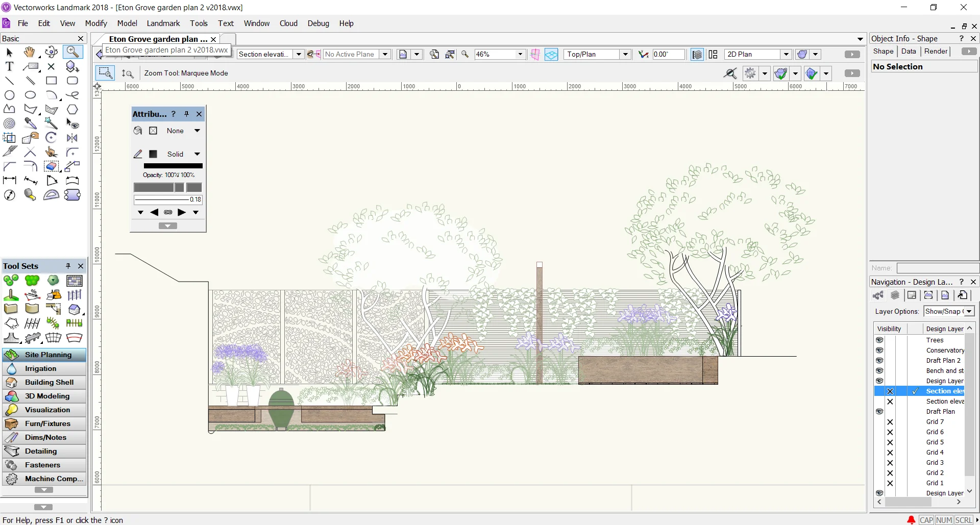Open the Classes tab icon in Navigation palette

(878, 295)
